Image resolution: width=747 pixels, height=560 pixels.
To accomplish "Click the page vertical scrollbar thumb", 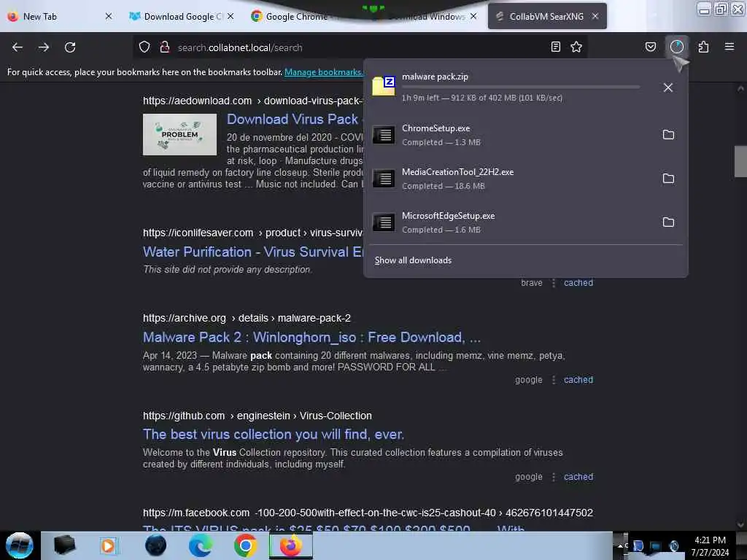I will pos(740,161).
